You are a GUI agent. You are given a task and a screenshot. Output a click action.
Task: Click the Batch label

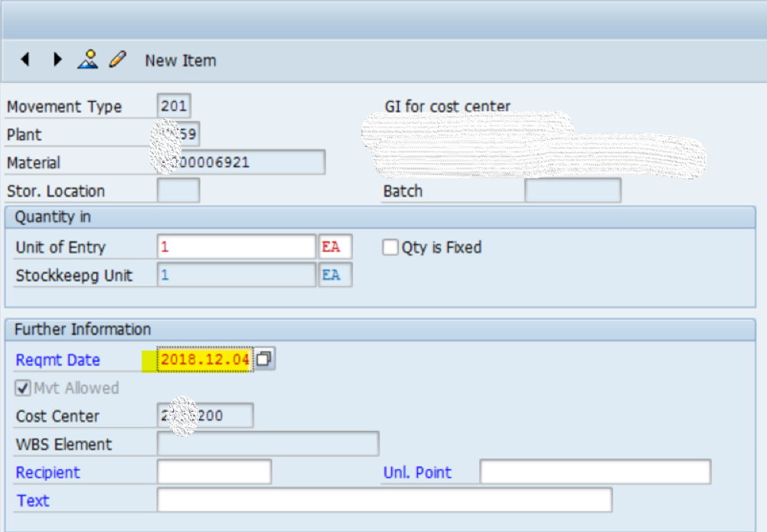click(x=403, y=191)
